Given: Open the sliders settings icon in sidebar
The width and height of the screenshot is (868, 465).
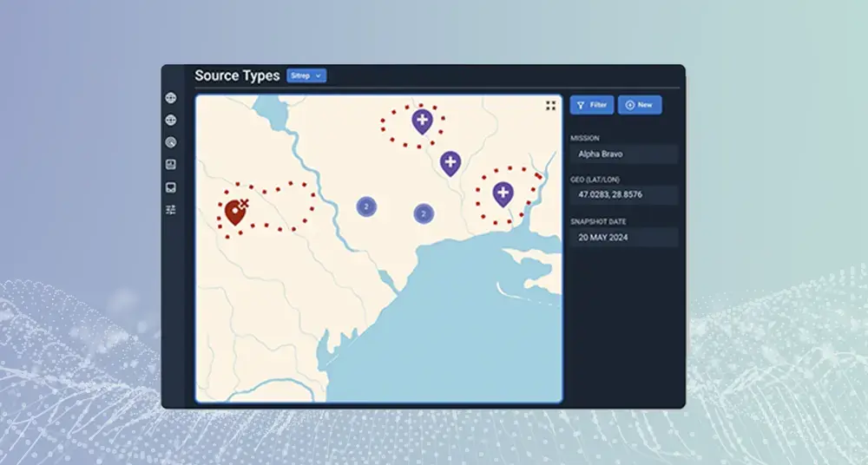Looking at the screenshot, I should [x=171, y=209].
